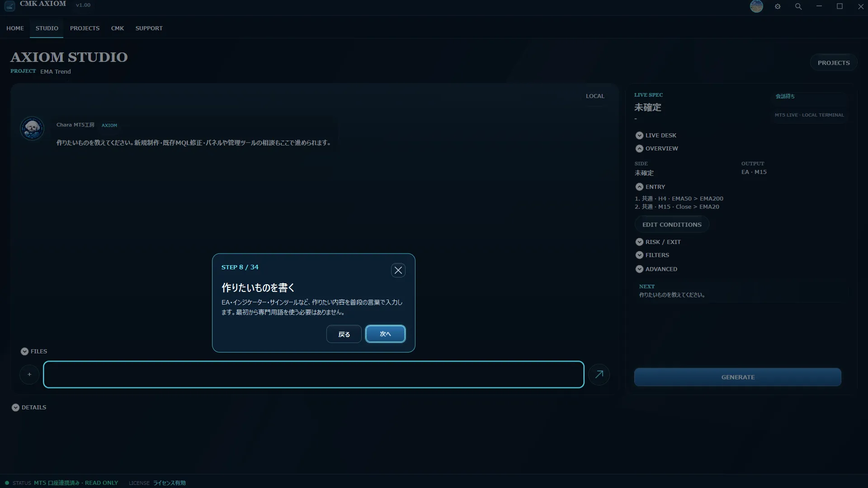
Task: Expand the RISK / EXIT section
Action: (658, 242)
